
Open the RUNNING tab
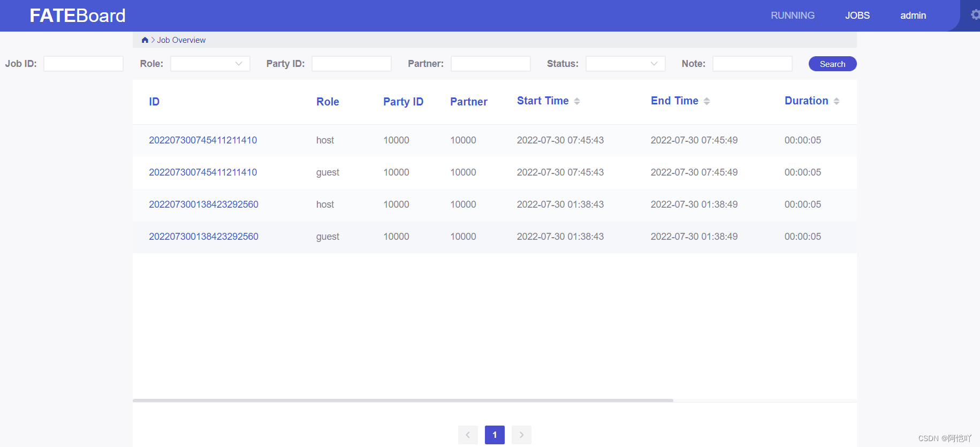(793, 16)
